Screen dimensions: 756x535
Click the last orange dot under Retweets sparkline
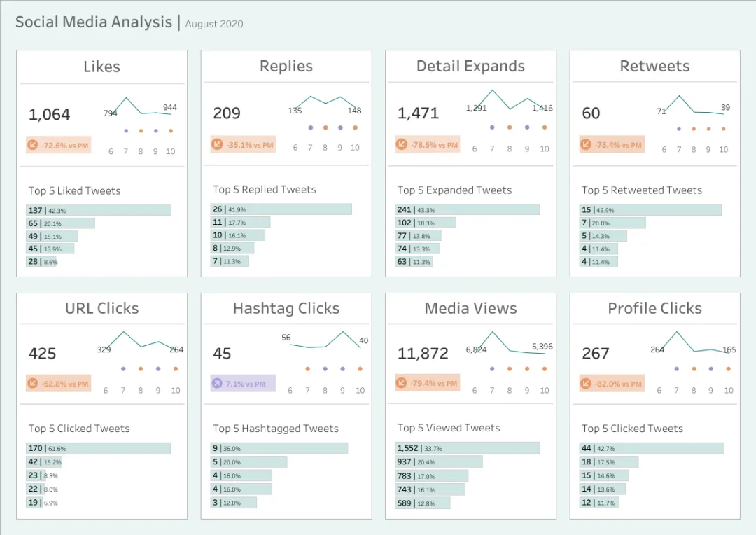tap(723, 129)
